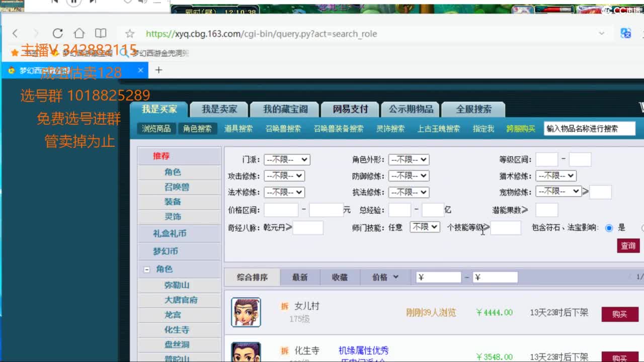Select 上古玉魄搜索 submenu

[x=438, y=129]
